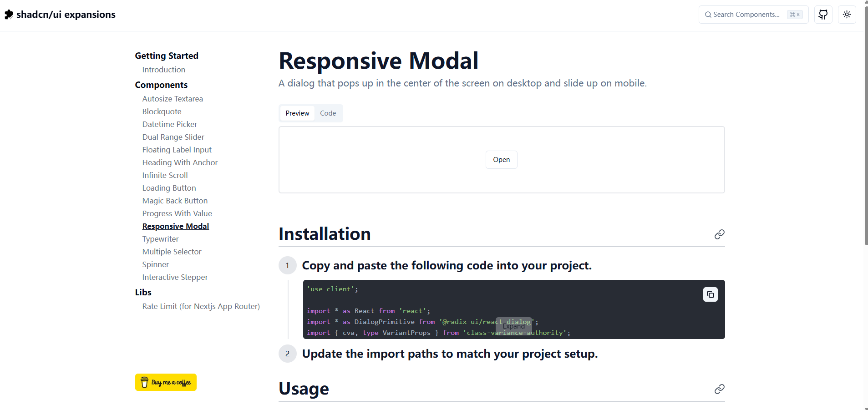
Task: Select the Preview tab
Action: [297, 113]
